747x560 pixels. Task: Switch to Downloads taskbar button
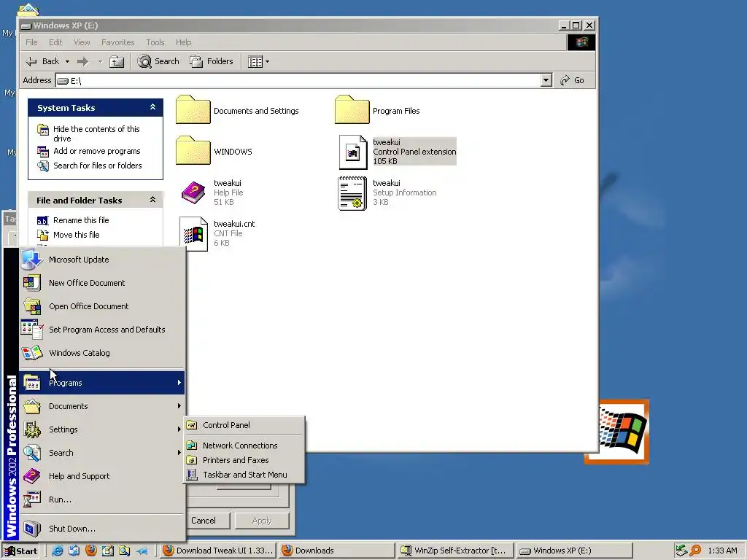click(x=336, y=551)
